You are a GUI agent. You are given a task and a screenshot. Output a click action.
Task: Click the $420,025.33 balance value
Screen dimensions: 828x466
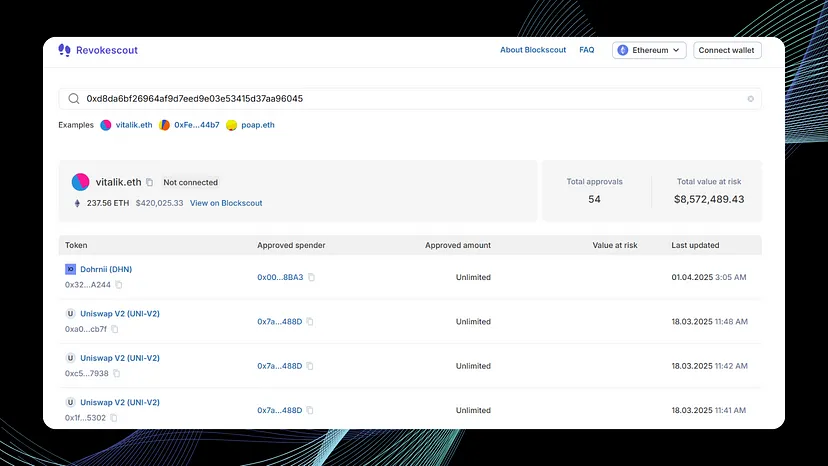pos(159,203)
